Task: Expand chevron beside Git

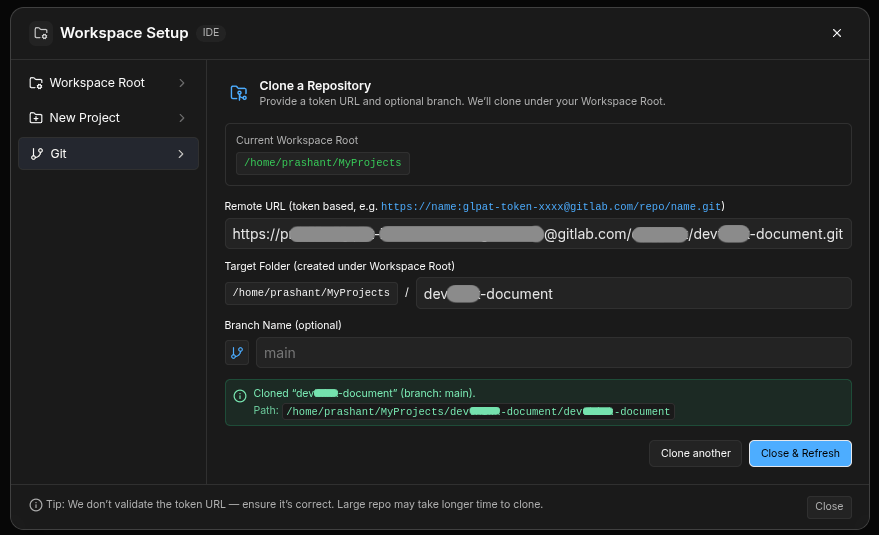Action: 181,154
